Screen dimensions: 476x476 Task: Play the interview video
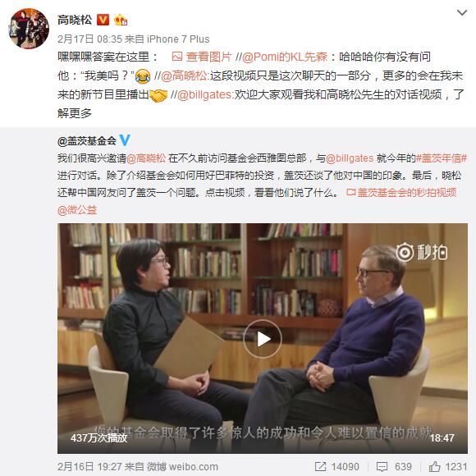click(263, 339)
